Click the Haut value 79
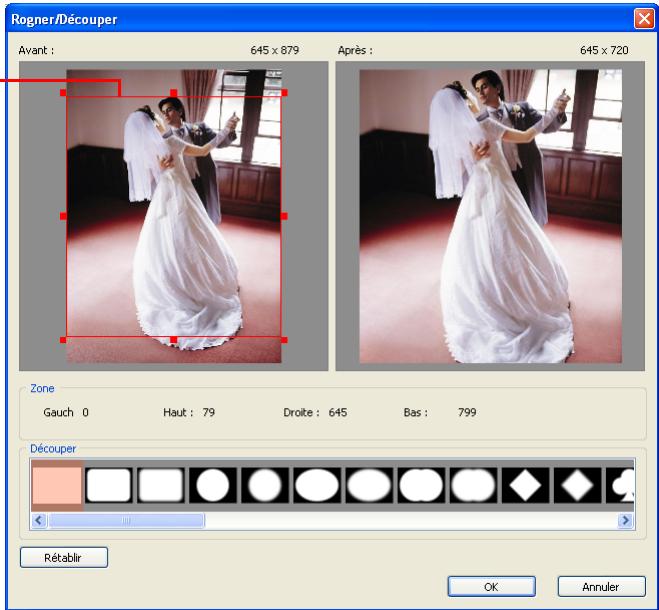Image resolution: width=659 pixels, height=610 pixels. click(208, 412)
